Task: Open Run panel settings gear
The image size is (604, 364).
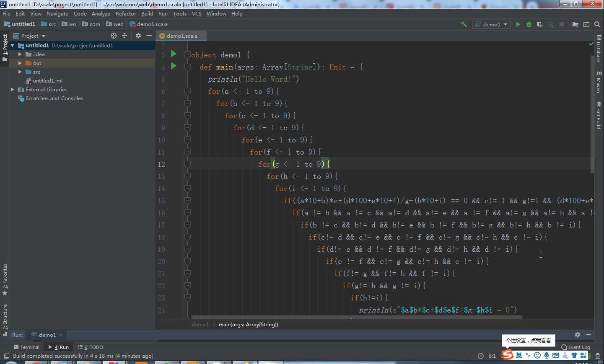Action: coord(578,335)
